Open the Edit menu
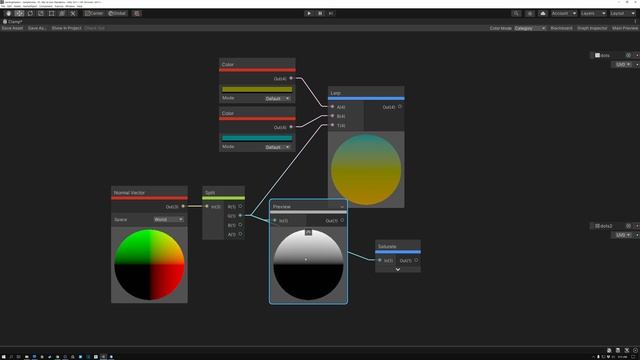 click(9, 6)
